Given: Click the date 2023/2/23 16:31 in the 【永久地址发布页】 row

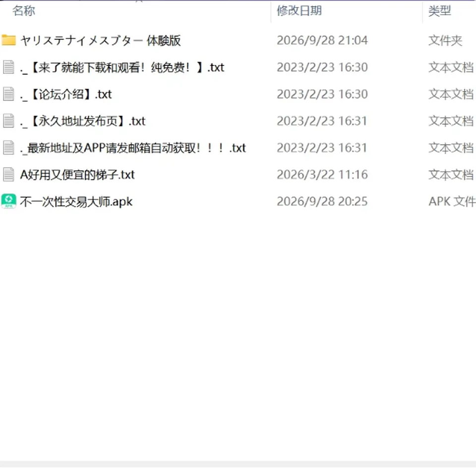Looking at the screenshot, I should point(322,121).
